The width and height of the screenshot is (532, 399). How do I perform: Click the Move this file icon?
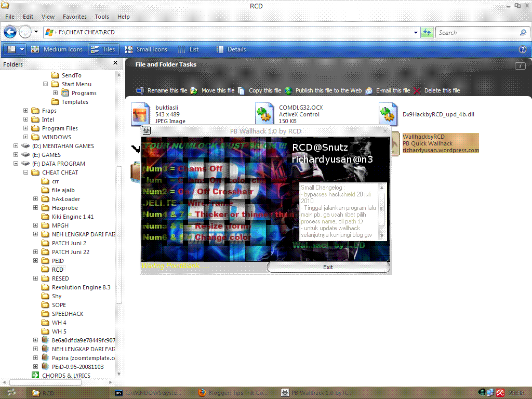(194, 90)
